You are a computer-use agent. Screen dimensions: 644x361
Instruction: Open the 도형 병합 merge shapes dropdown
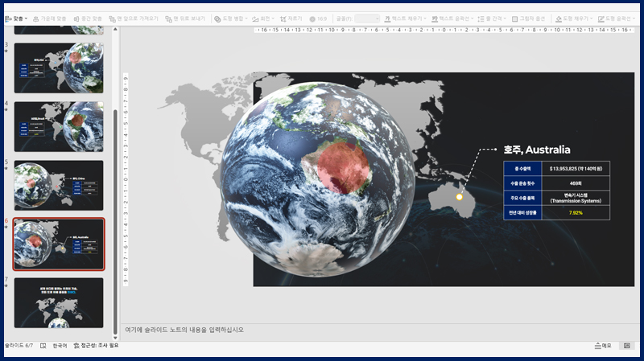(x=231, y=18)
